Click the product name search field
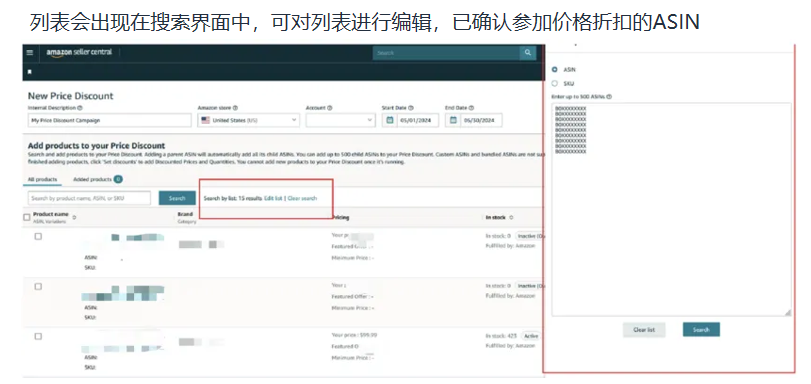This screenshot has width=811, height=384. pyautogui.click(x=89, y=198)
